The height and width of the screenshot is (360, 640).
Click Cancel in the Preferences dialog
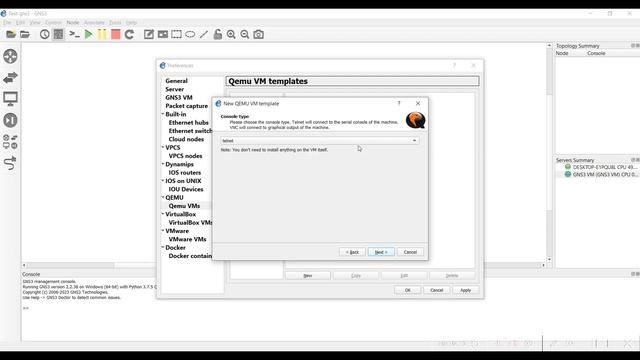coord(437,290)
